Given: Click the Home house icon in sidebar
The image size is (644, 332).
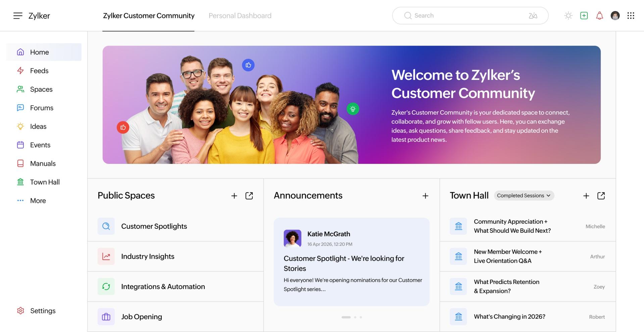Looking at the screenshot, I should (x=20, y=52).
